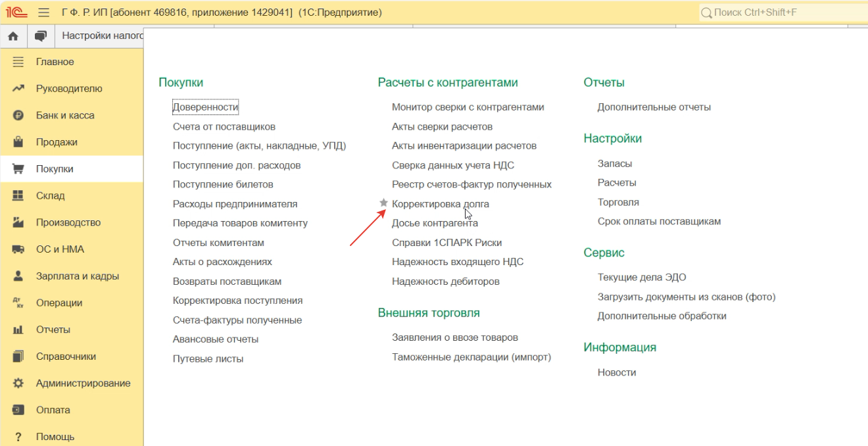
Task: Click the shopping bag Продажи icon
Action: click(x=18, y=142)
